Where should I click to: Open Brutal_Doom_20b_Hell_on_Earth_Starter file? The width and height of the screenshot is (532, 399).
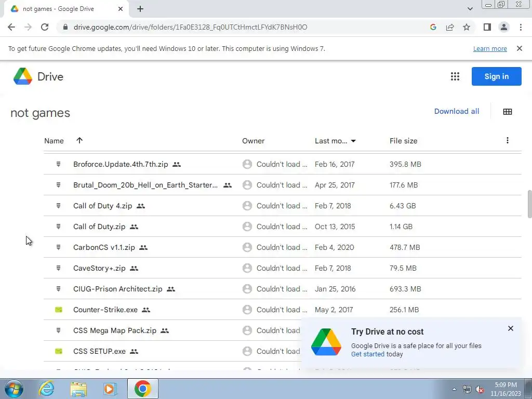145,185
